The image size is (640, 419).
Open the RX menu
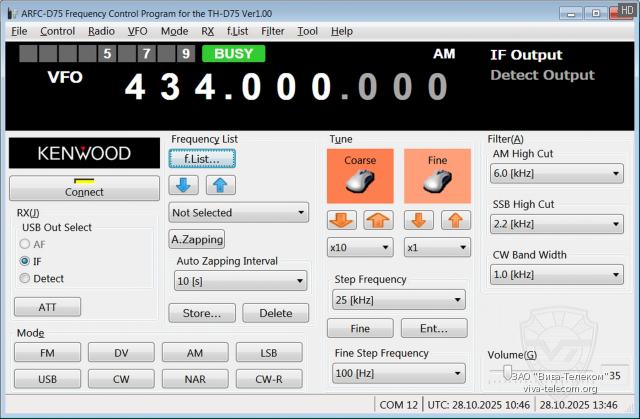(x=208, y=31)
